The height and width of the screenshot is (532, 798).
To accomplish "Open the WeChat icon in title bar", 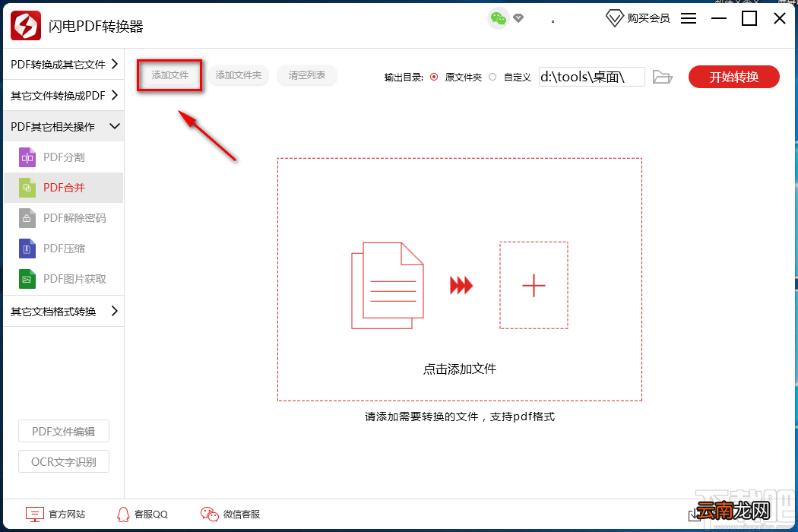I will pos(499,19).
